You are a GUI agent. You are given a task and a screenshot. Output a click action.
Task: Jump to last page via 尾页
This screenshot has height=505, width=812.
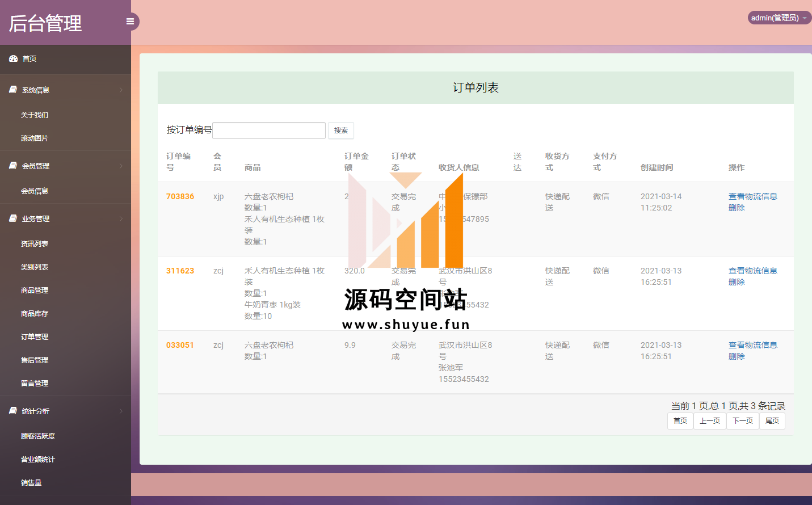[x=772, y=421]
